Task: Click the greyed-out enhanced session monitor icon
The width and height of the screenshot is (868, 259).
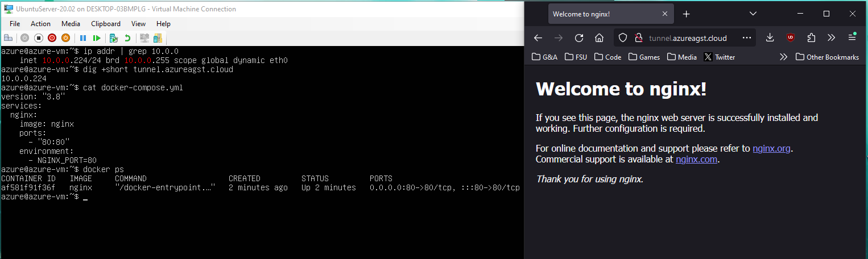Action: [144, 38]
